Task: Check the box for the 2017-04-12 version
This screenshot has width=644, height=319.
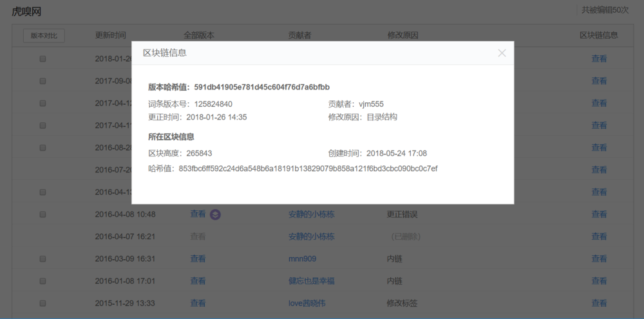Action: click(43, 104)
